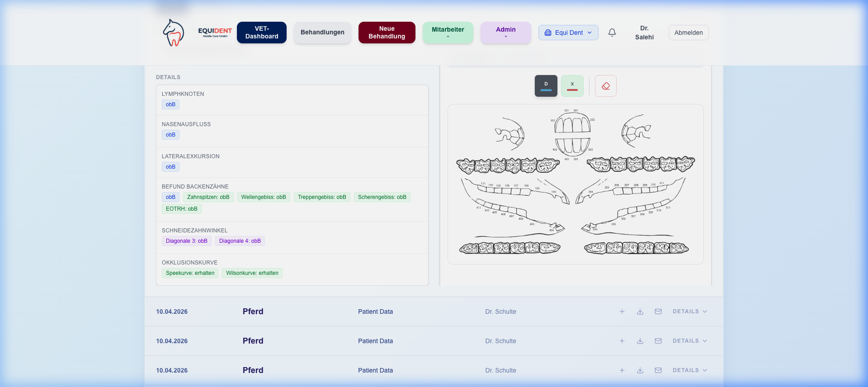Click the download icon in the second treatment row
This screenshot has width=868, height=387.
[640, 341]
